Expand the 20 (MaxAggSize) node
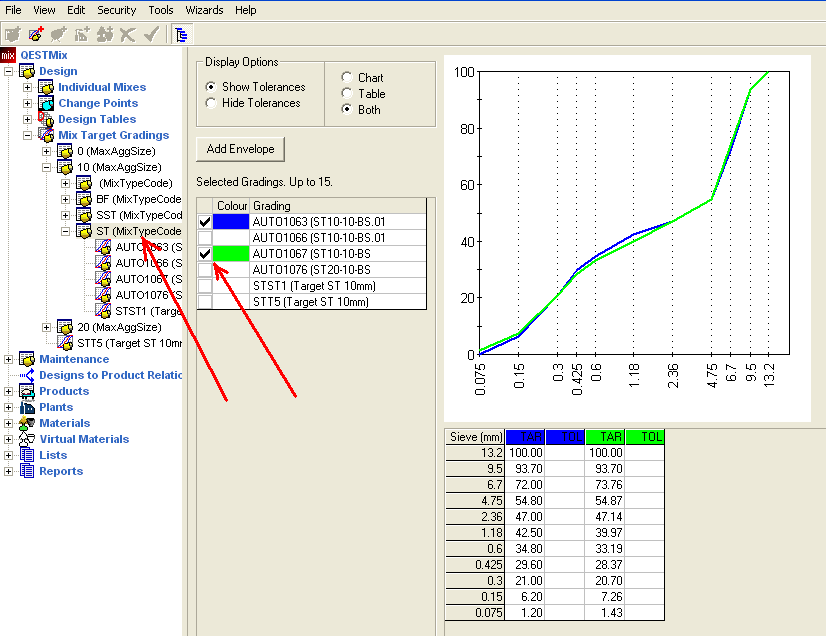The width and height of the screenshot is (826, 636). click(47, 327)
